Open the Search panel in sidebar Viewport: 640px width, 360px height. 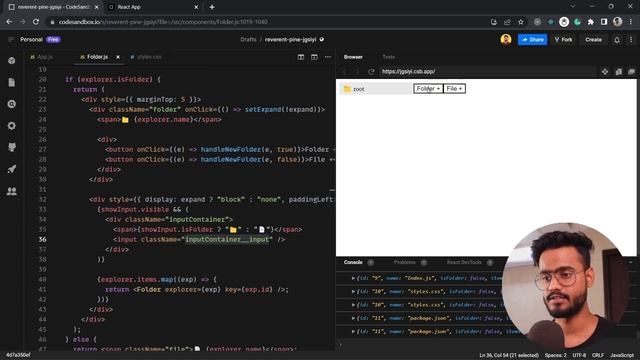click(x=12, y=104)
